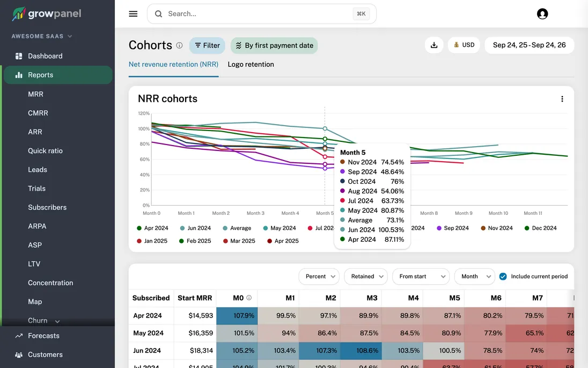This screenshot has height=368, width=588.
Task: Click the Subscribed column header
Action: [x=151, y=298]
